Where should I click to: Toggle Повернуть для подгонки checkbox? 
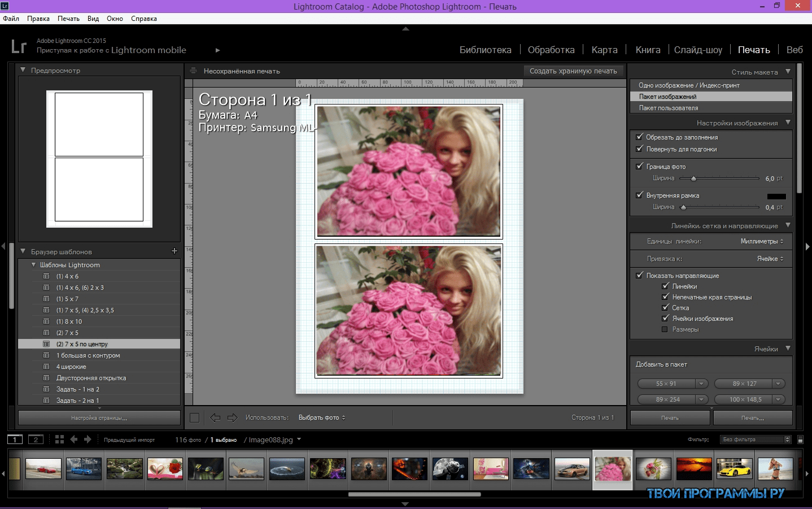[639, 149]
